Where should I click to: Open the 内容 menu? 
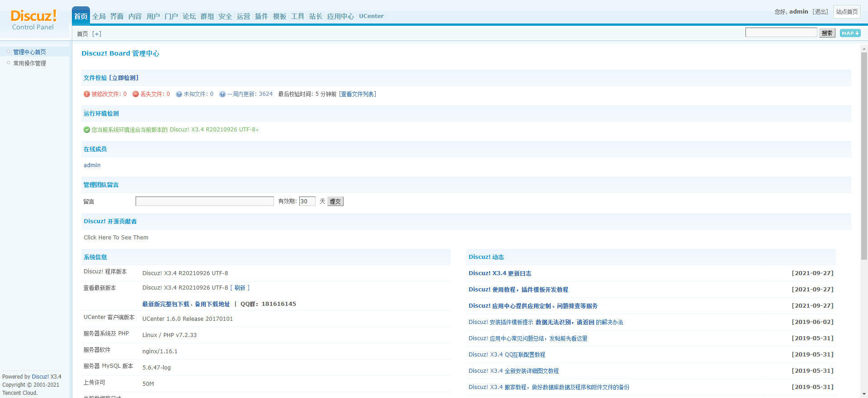(135, 16)
